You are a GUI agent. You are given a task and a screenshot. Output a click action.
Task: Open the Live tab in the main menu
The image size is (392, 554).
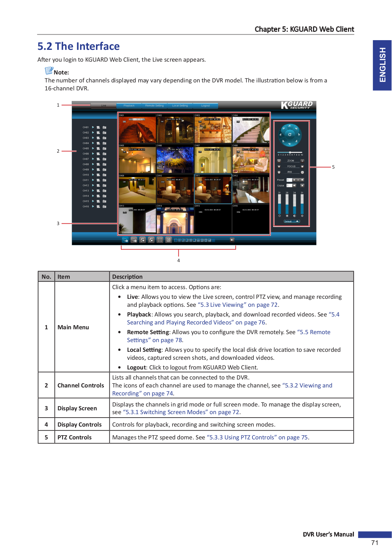point(104,106)
